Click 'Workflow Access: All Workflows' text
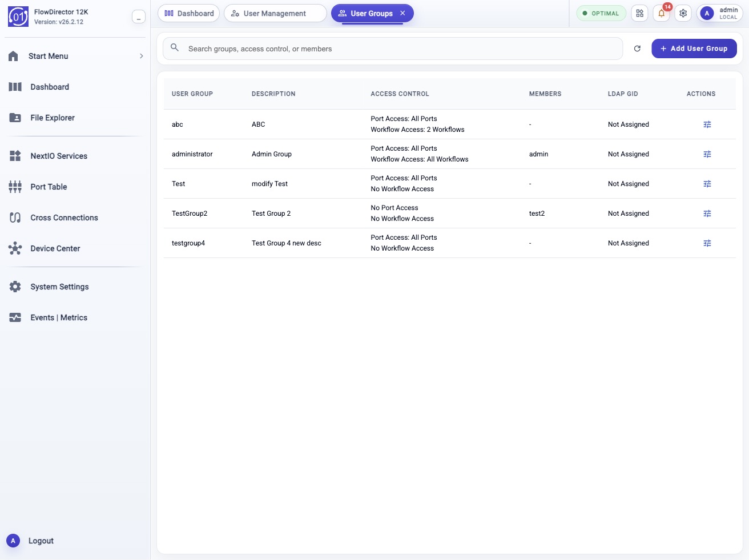749x560 pixels. (x=420, y=159)
